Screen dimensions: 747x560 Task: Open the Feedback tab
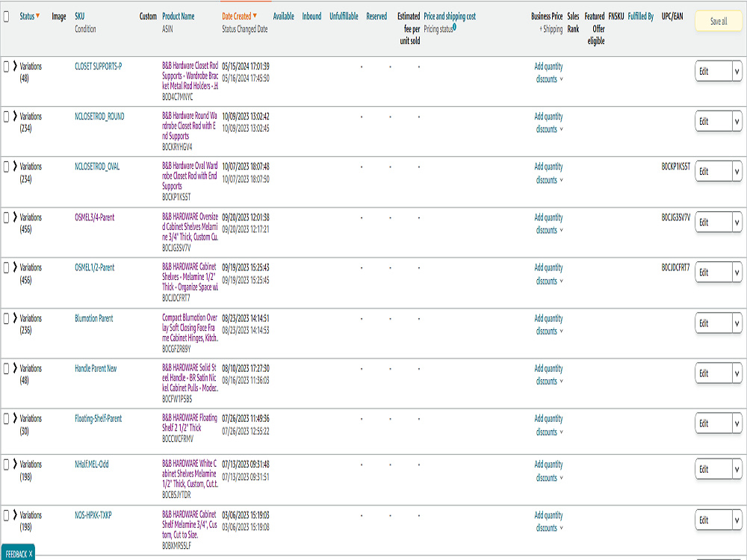point(16,554)
